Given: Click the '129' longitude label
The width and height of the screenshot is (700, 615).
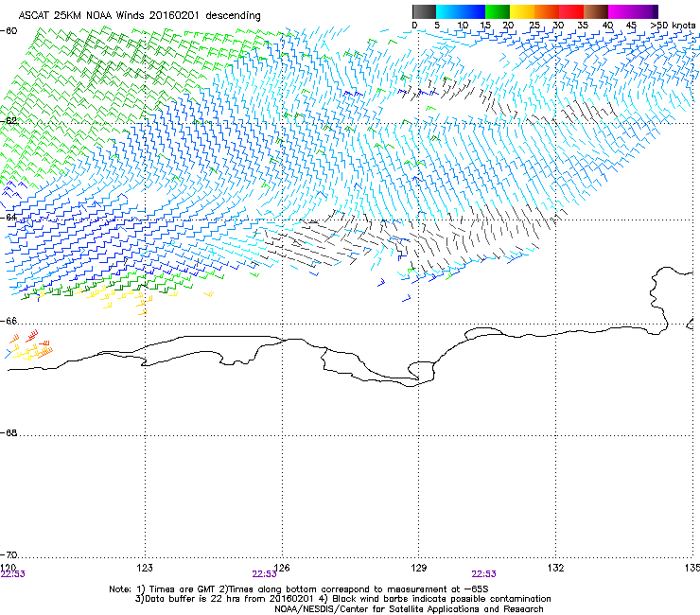Looking at the screenshot, I should (x=419, y=568).
